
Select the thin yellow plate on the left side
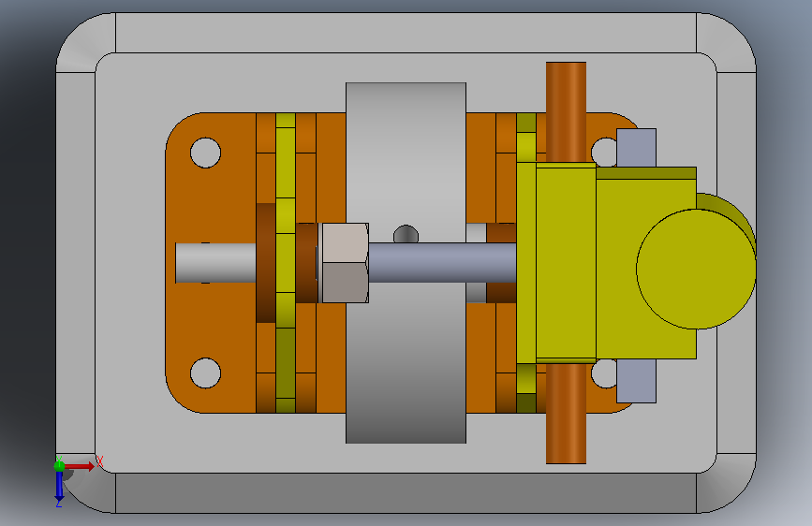[x=286, y=263]
